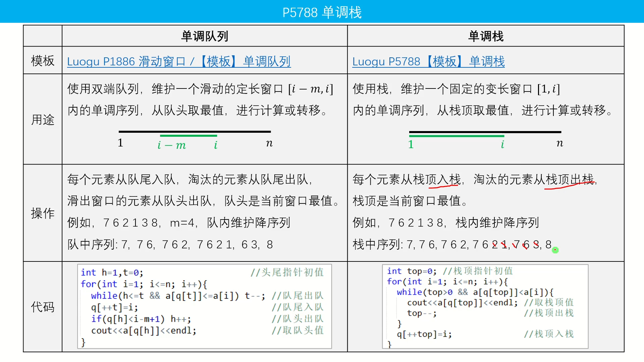The height and width of the screenshot is (362, 644).
Task: Click the 'n' label in the queue diagram
Action: coord(269,143)
